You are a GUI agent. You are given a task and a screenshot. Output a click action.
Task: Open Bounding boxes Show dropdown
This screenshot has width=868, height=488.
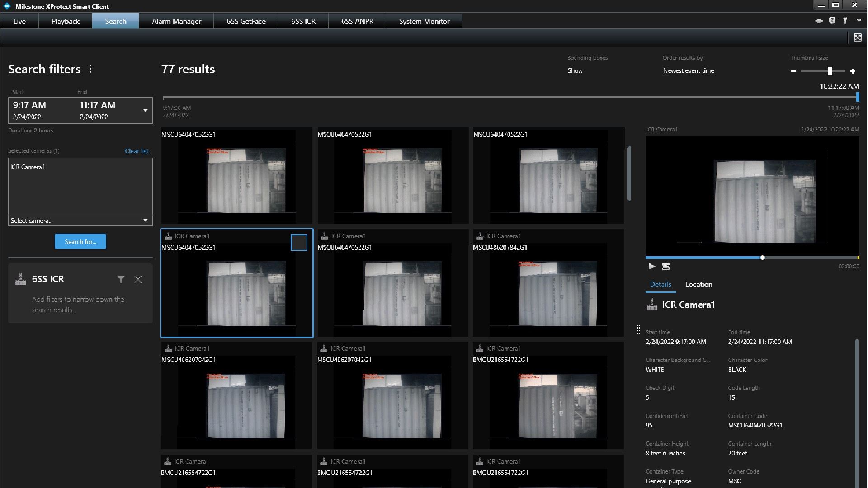point(575,70)
